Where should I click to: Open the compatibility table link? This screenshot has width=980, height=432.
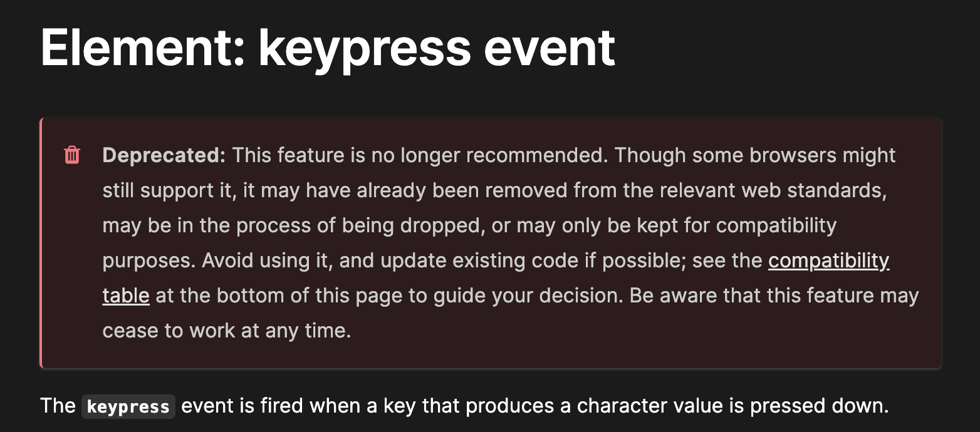pos(828,260)
